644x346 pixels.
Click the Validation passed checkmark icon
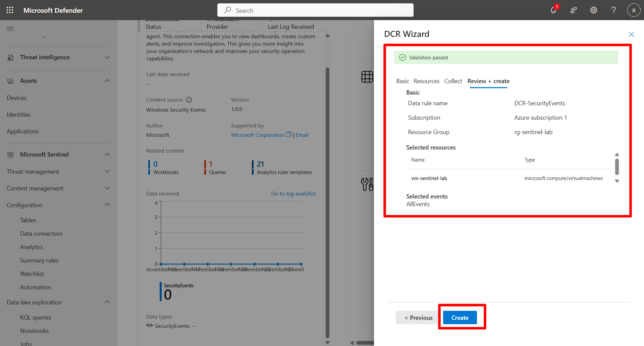[402, 57]
